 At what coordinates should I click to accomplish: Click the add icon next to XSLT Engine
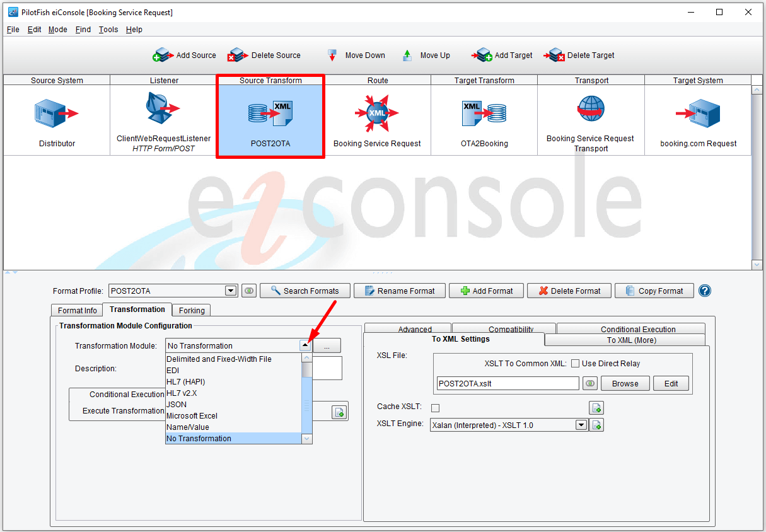[596, 425]
